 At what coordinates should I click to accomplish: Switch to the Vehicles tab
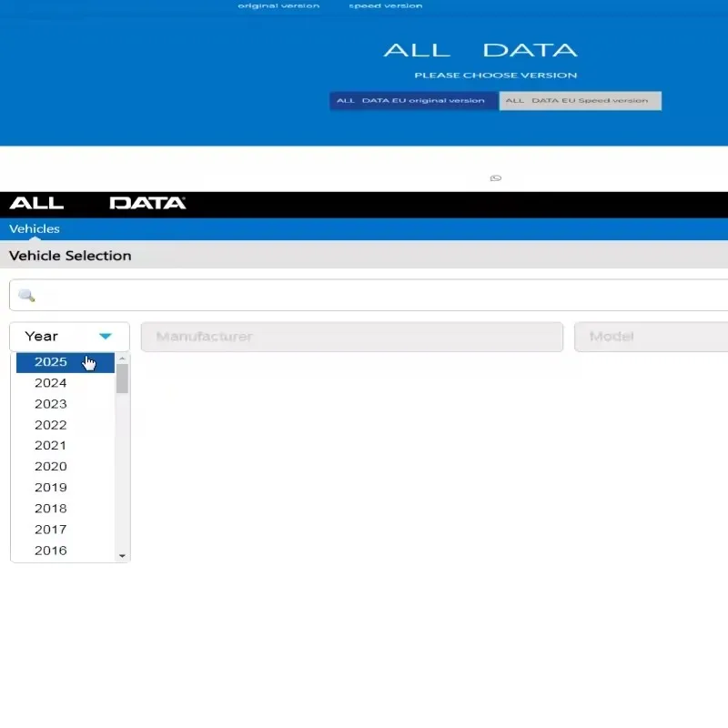(x=35, y=229)
